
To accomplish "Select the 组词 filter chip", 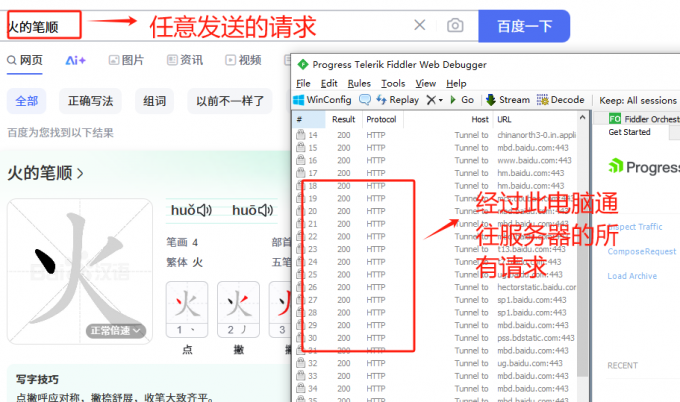I will [154, 101].
